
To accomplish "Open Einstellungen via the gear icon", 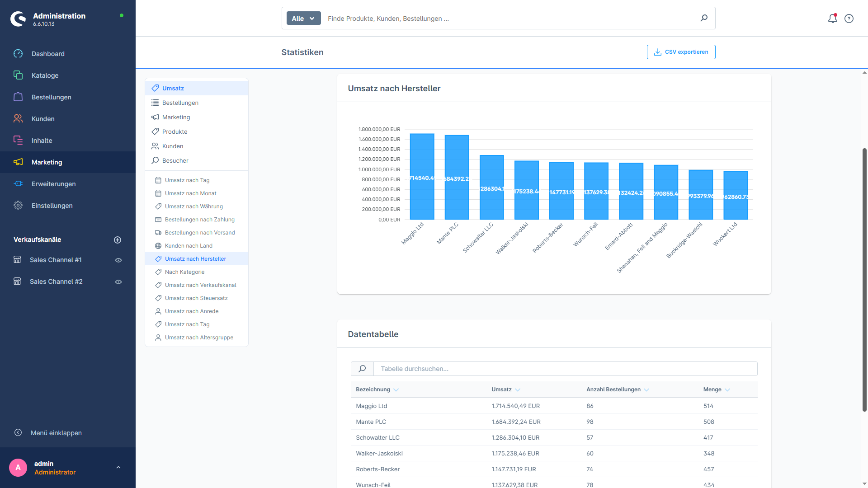I will pyautogui.click(x=18, y=205).
